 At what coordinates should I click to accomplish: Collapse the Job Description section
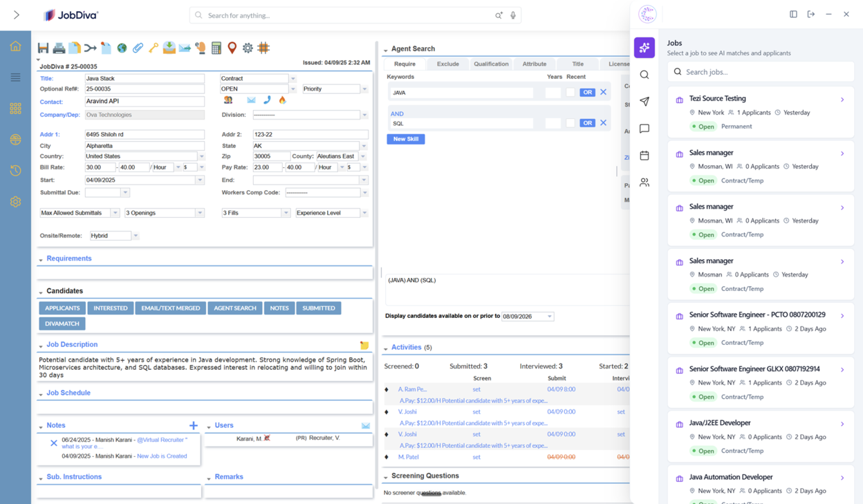41,345
